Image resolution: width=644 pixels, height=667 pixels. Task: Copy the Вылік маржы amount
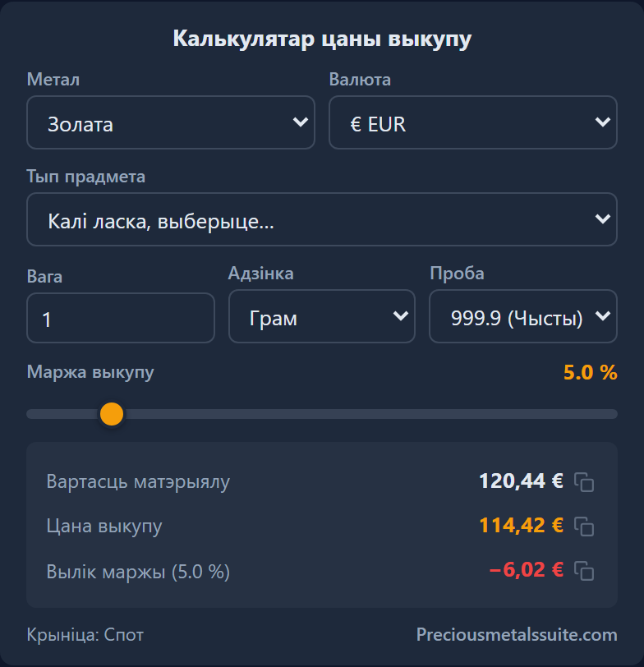584,570
